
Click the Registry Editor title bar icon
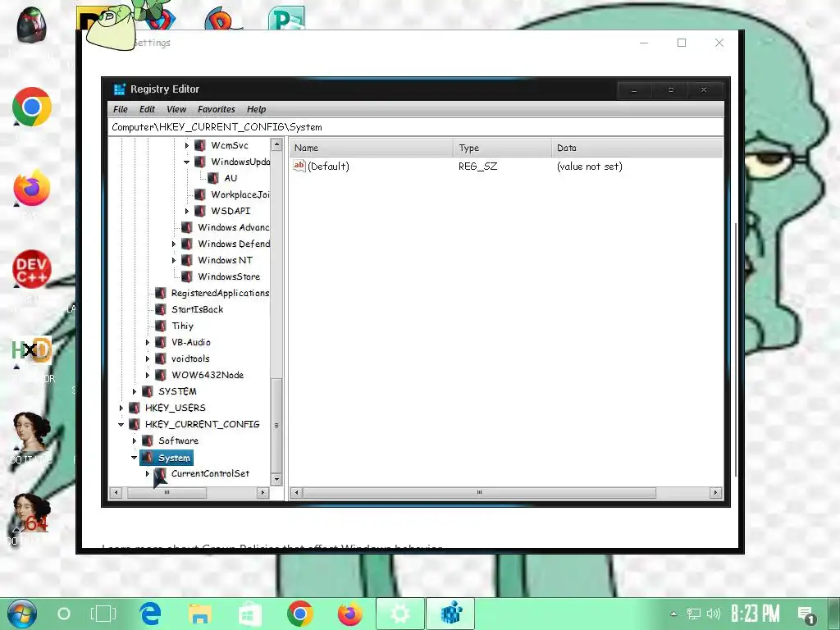click(120, 89)
